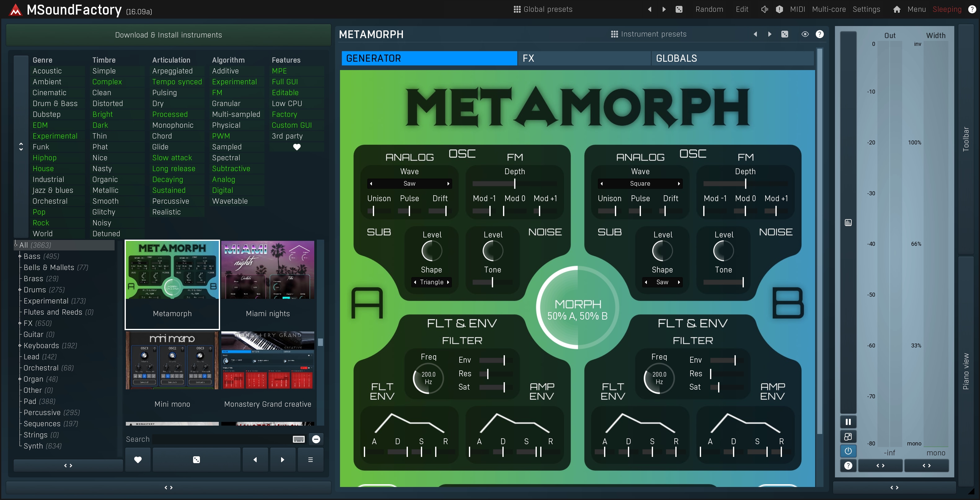Go to previous instrument in browser
Viewport: 980px width, 500px height.
pyautogui.click(x=255, y=460)
